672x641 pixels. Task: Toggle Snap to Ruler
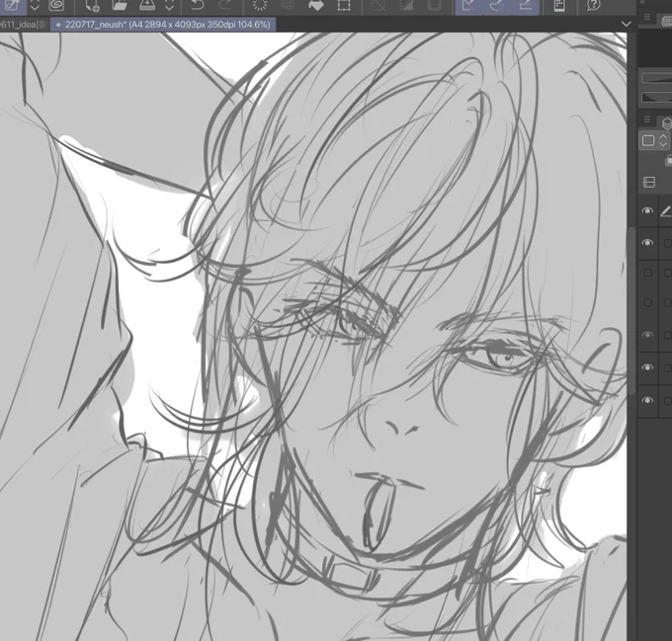pos(469,5)
